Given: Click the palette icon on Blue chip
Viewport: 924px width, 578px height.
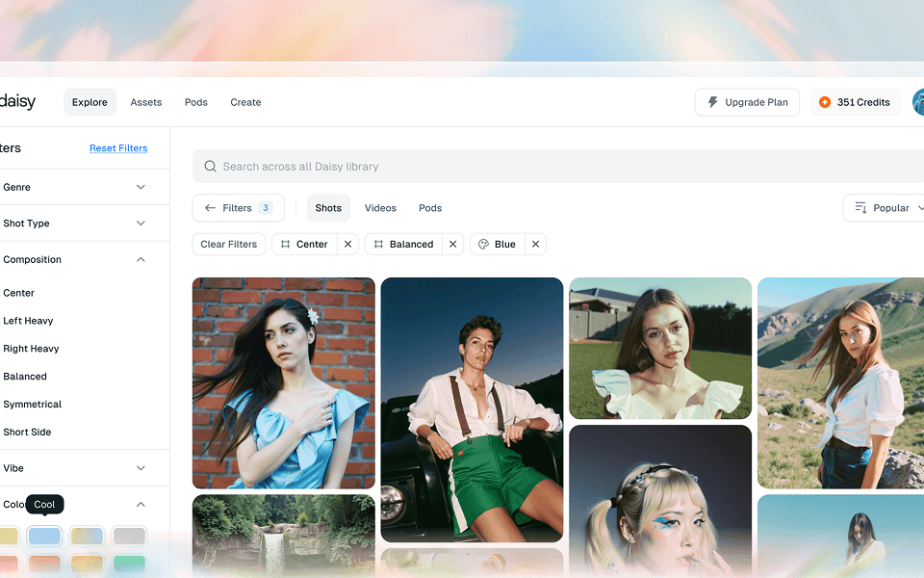Looking at the screenshot, I should coord(483,244).
